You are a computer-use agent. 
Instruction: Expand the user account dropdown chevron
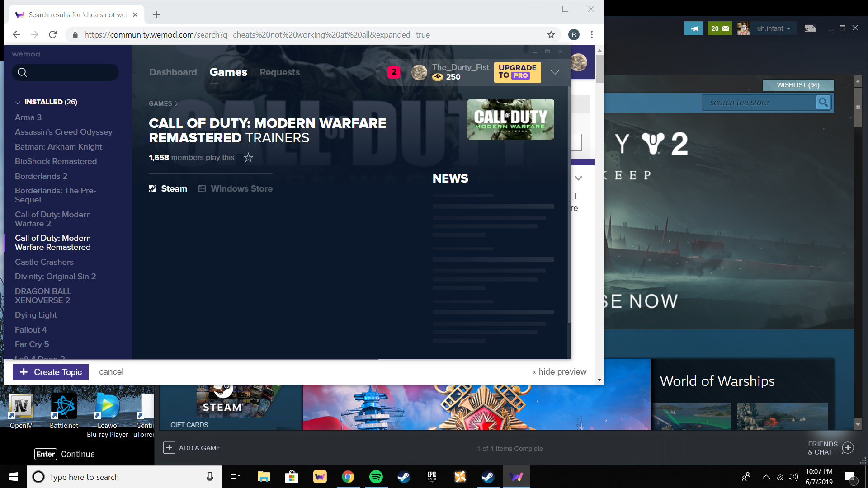point(555,72)
